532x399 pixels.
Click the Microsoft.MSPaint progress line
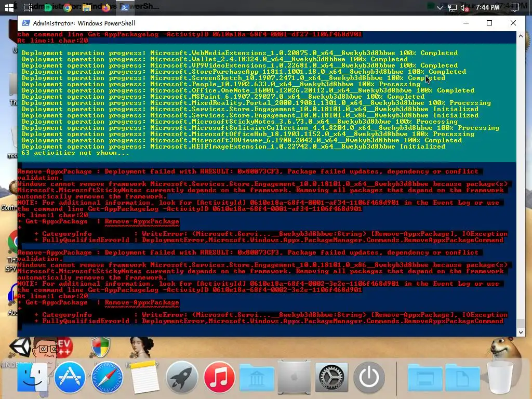click(x=223, y=97)
